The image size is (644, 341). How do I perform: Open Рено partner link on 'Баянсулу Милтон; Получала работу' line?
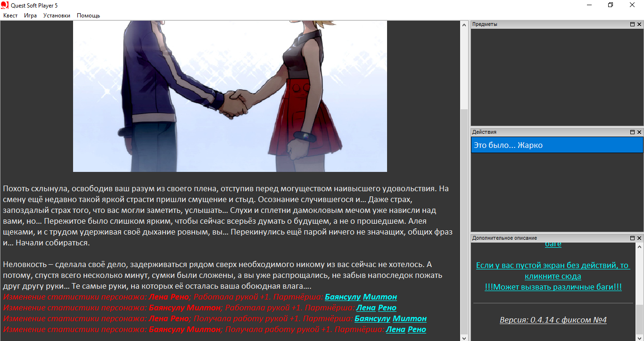[417, 330]
